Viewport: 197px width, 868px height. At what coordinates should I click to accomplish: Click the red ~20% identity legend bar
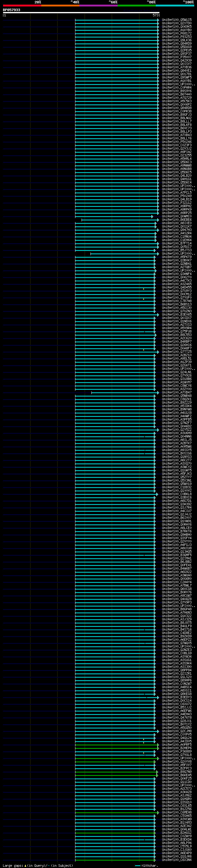point(22,6)
